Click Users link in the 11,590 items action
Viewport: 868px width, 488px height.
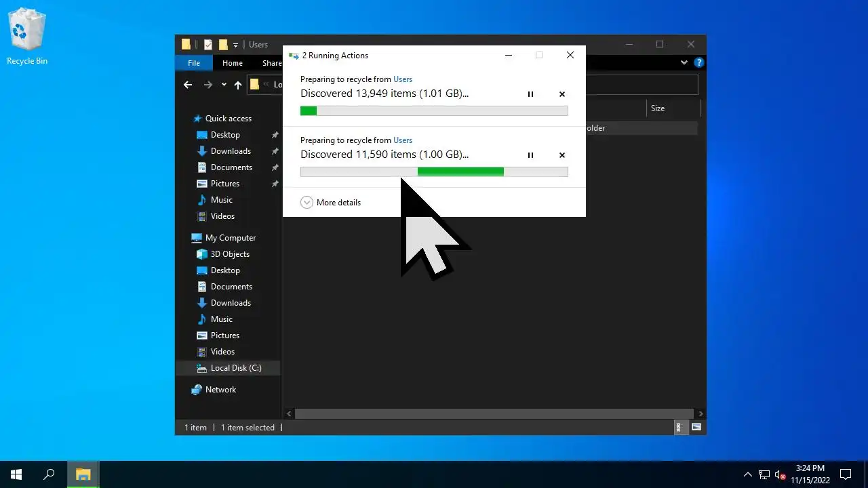click(x=403, y=140)
